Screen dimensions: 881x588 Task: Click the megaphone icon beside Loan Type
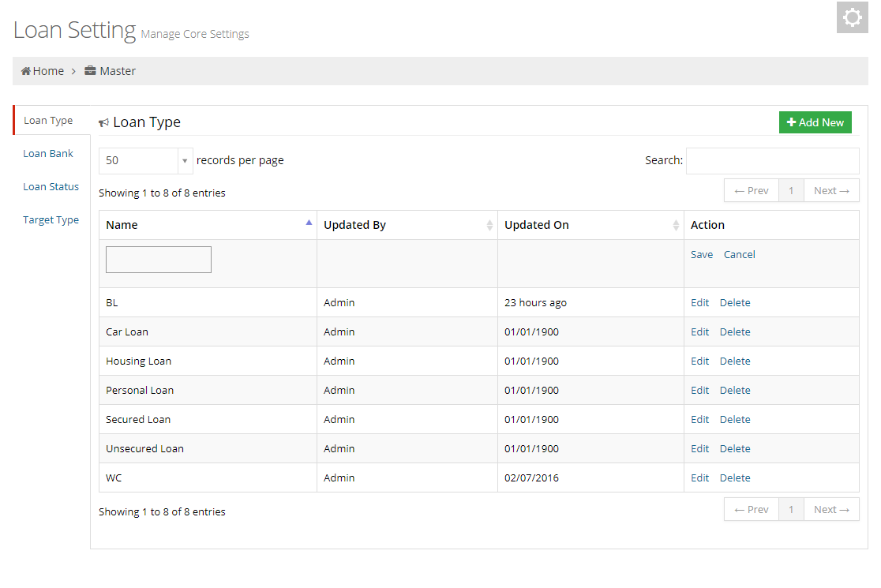pyautogui.click(x=103, y=123)
